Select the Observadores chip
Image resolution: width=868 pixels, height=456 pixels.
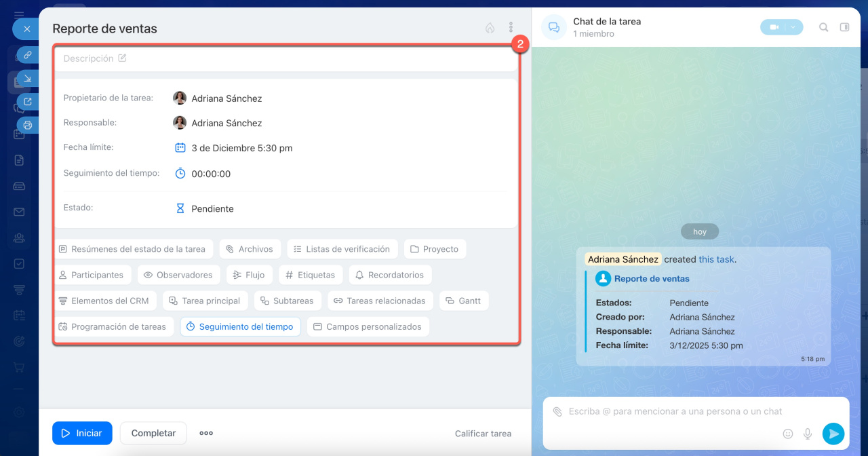[x=178, y=275]
